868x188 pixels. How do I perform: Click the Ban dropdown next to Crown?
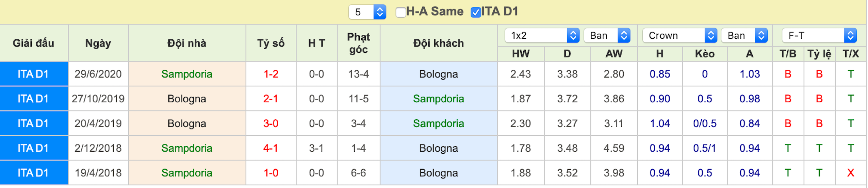(x=744, y=35)
